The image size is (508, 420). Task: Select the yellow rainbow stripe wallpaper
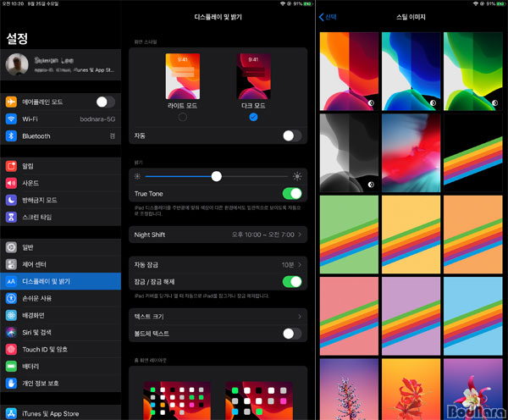point(411,235)
